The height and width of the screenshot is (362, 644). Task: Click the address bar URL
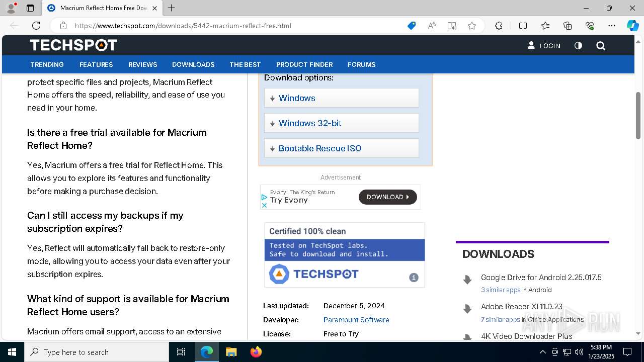point(183,26)
